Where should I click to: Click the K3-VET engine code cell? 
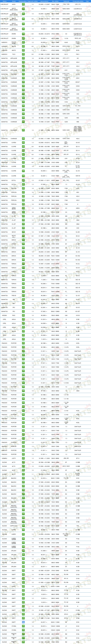[78, 312]
